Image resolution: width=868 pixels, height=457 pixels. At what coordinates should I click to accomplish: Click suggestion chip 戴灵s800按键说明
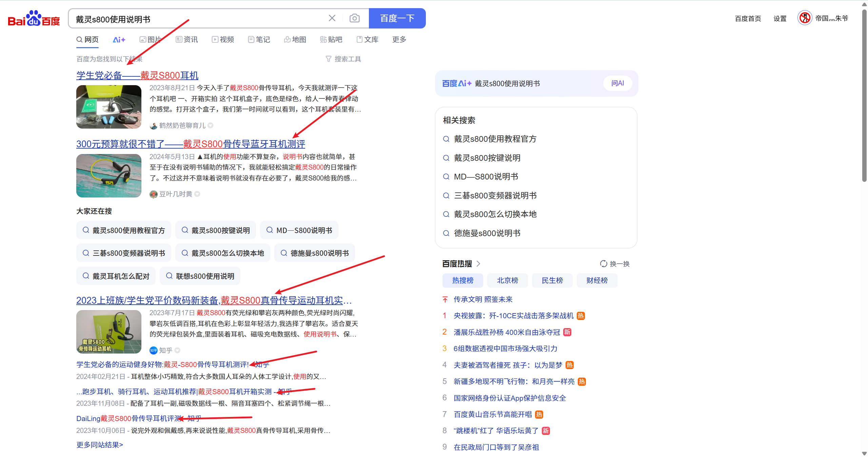tap(216, 230)
